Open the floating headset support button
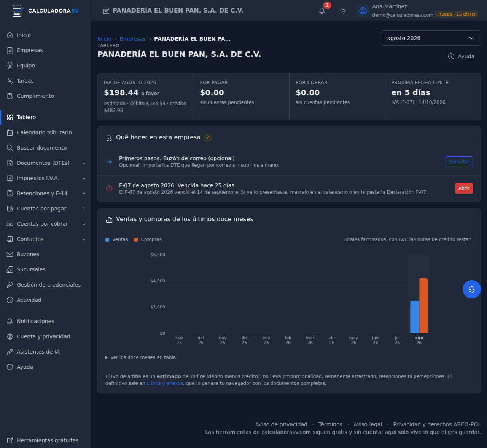 pos(472,289)
